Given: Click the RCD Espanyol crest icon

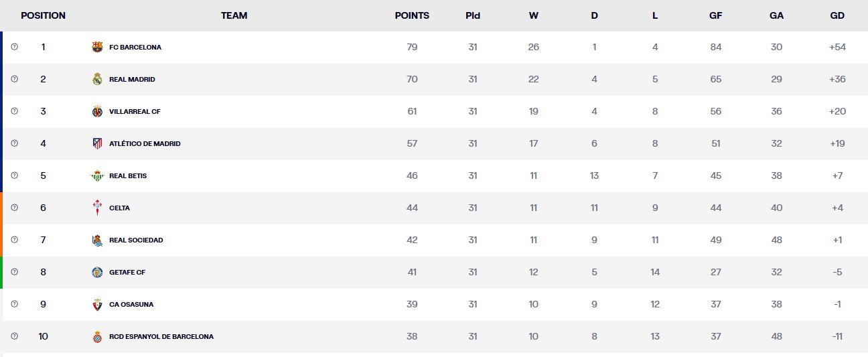Looking at the screenshot, I should tap(97, 337).
